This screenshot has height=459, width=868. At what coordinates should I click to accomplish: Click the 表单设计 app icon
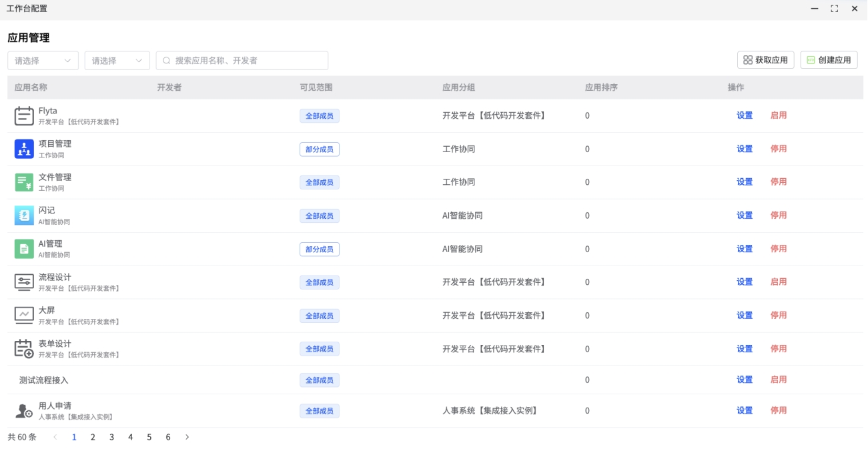pos(24,349)
